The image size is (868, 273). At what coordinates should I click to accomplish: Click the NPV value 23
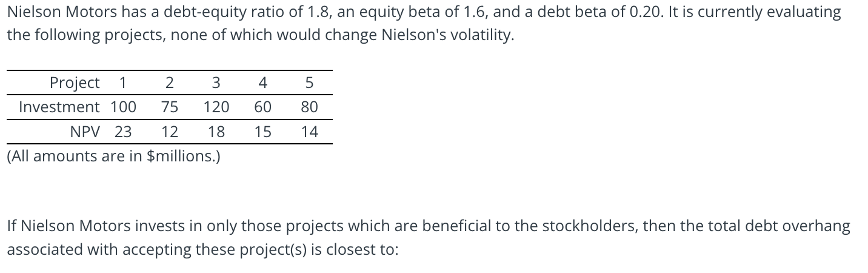(123, 132)
